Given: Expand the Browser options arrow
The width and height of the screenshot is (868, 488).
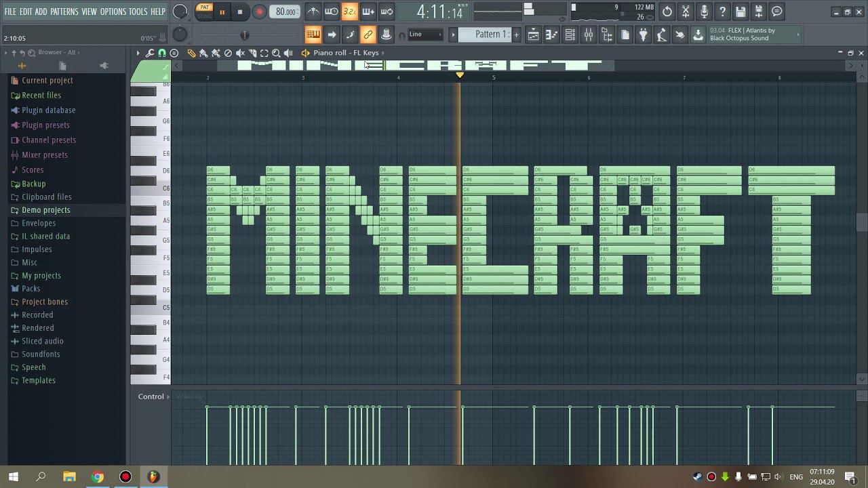Looking at the screenshot, I should pos(5,53).
